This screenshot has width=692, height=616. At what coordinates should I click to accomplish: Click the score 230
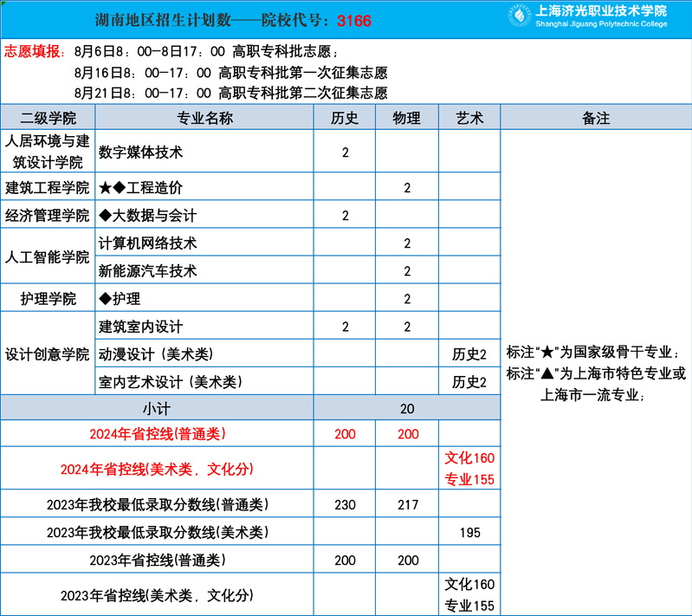tap(345, 505)
